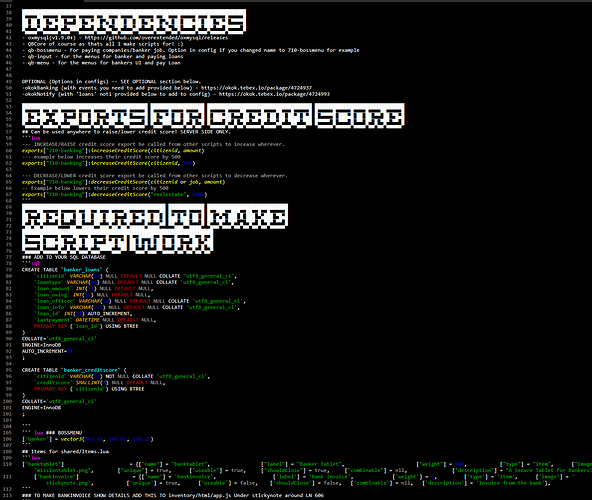Open the okokNotify tebex package link

coord(274,94)
